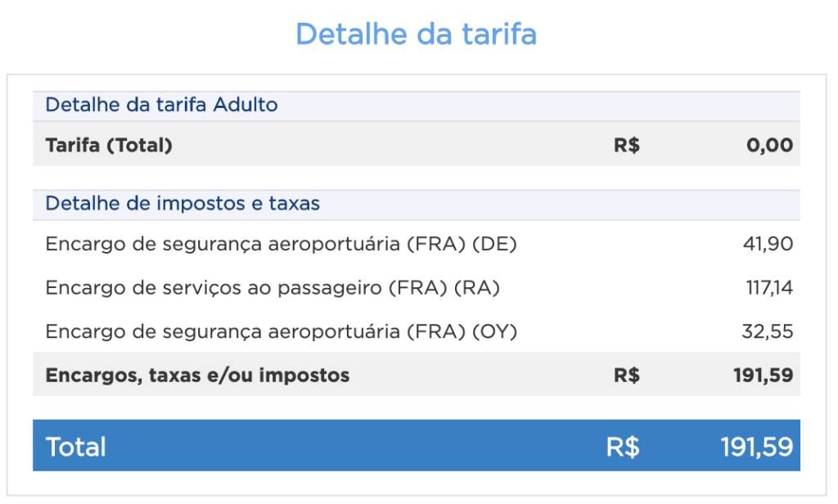Click the R$ currency in Tarifa row
Image resolution: width=838 pixels, height=504 pixels.
tap(626, 145)
